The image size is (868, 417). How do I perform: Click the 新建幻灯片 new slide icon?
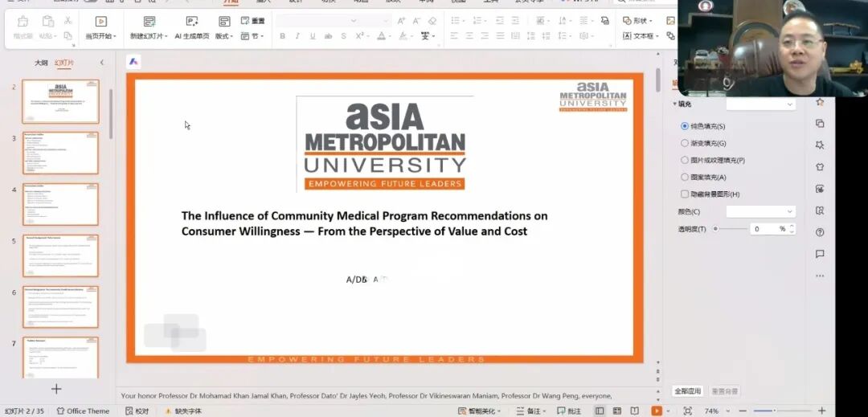click(x=149, y=22)
